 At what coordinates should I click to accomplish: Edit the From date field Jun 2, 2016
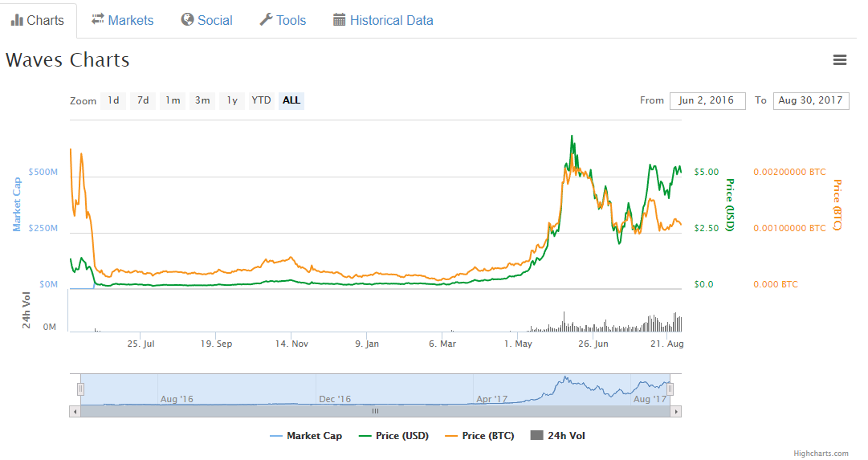(x=707, y=100)
